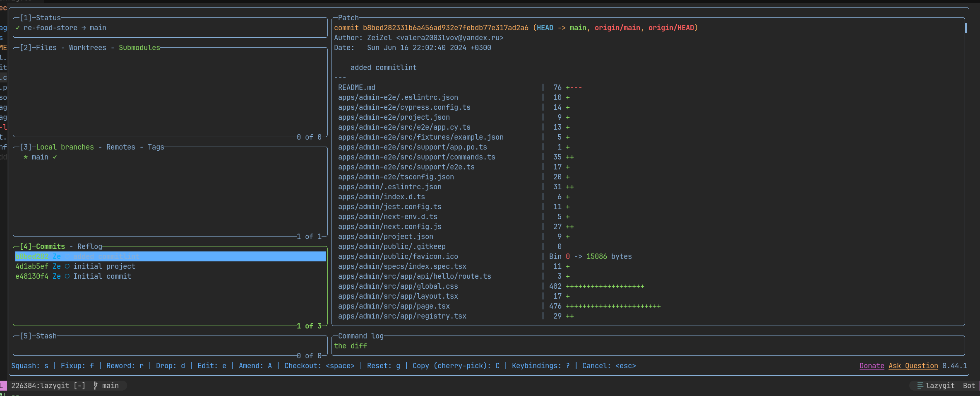Click the branch icon in the status line
980x396 pixels.
(x=96, y=386)
